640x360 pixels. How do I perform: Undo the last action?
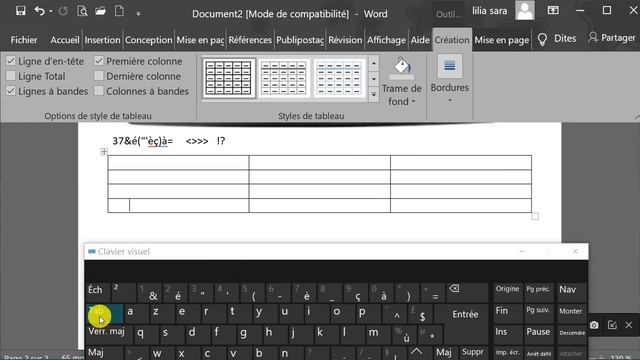[x=39, y=11]
